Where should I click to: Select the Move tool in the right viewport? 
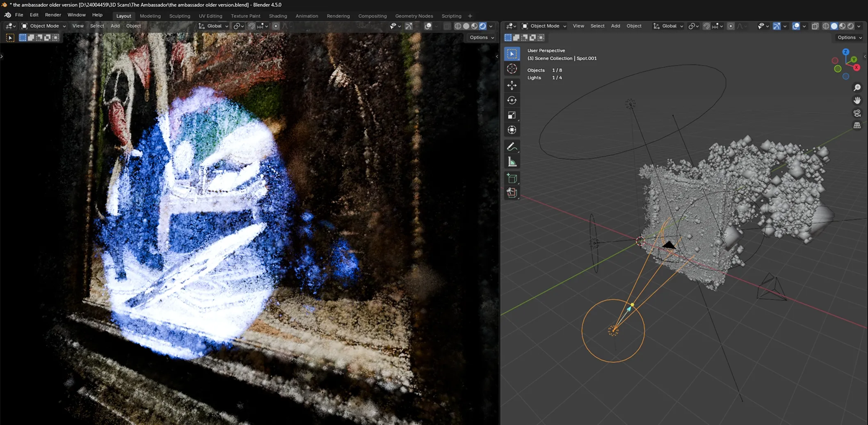(x=512, y=85)
